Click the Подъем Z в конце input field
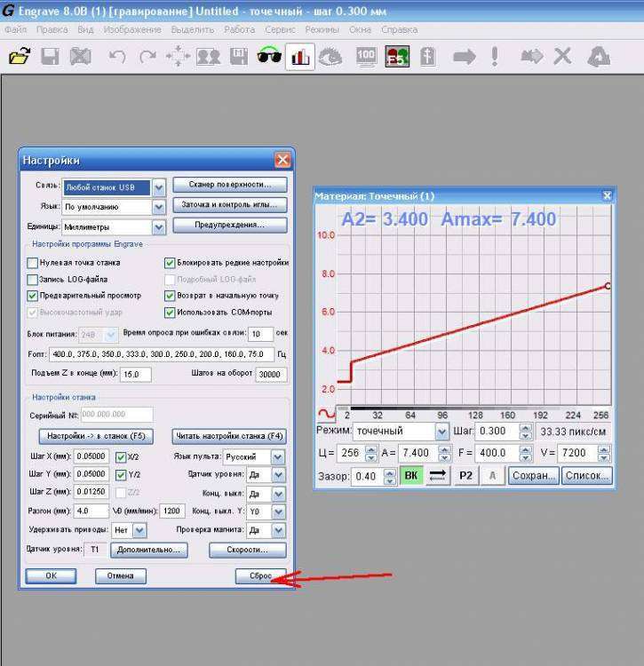The width and height of the screenshot is (644, 666). 133,375
